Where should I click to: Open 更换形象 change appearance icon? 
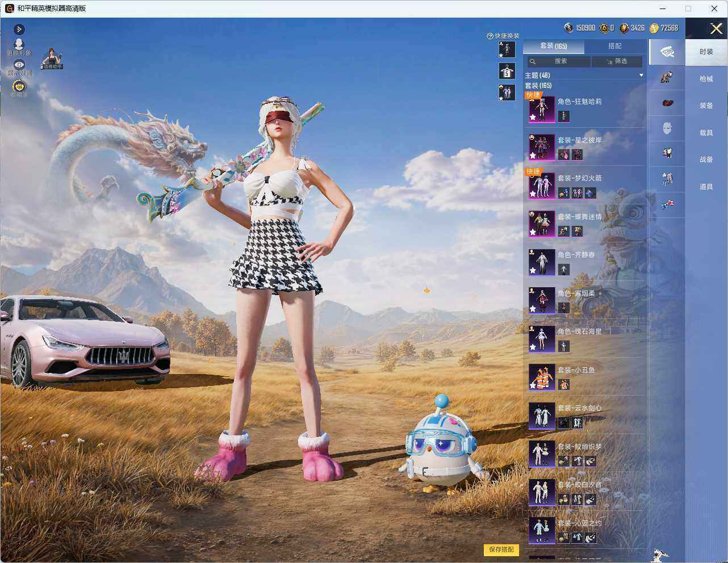tap(19, 47)
